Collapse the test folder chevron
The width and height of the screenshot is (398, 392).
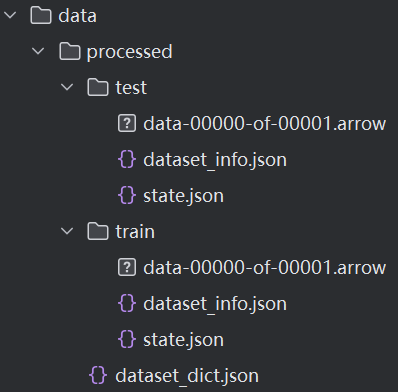click(67, 87)
